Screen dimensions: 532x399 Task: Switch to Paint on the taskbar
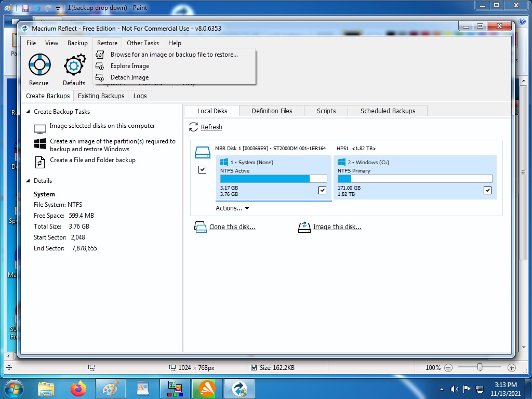(x=111, y=389)
